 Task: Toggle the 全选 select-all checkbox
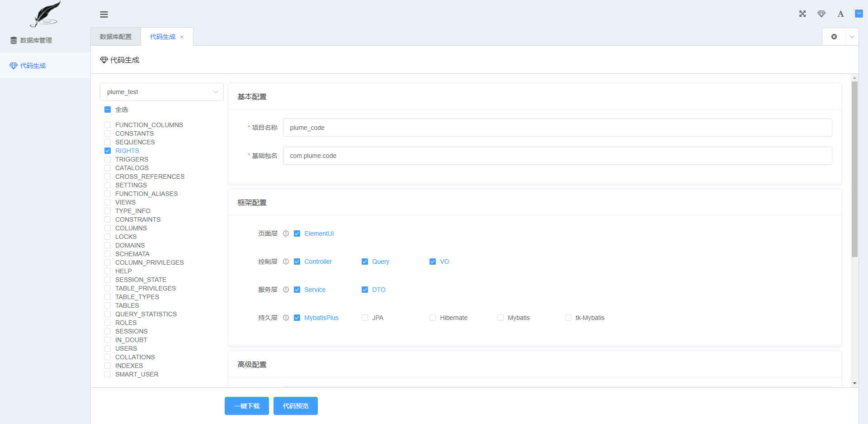[108, 110]
